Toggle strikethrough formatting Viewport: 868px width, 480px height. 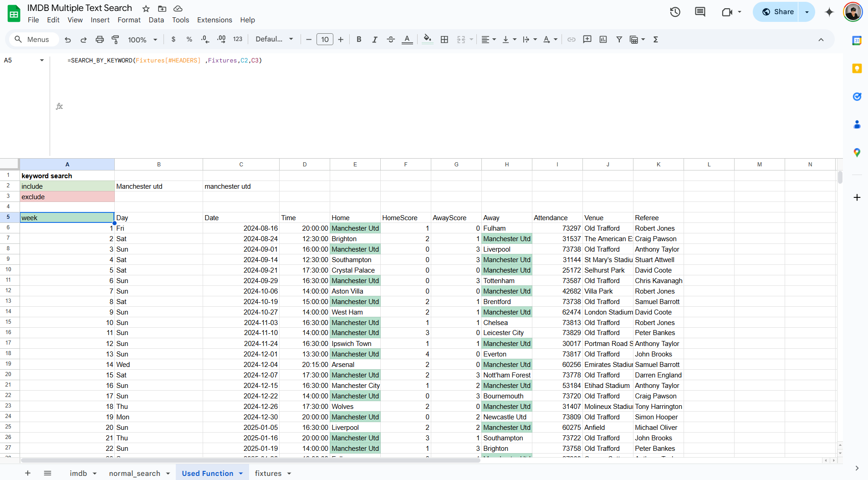point(390,40)
